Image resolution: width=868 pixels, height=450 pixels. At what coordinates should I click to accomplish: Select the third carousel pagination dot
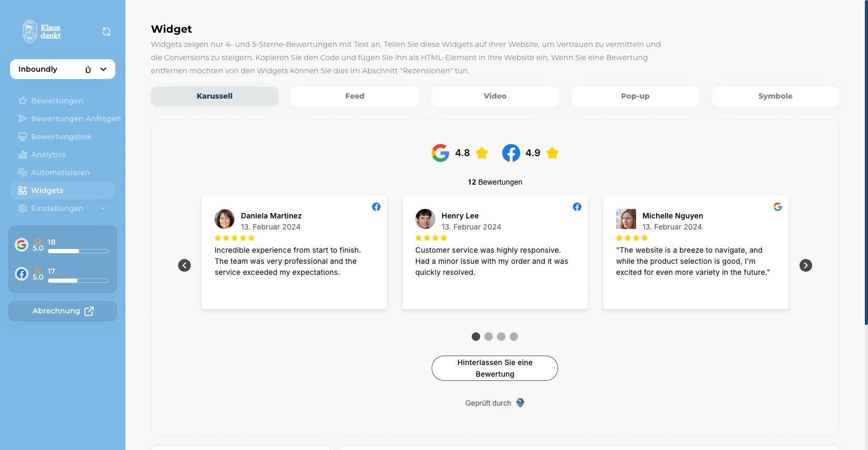pos(501,337)
